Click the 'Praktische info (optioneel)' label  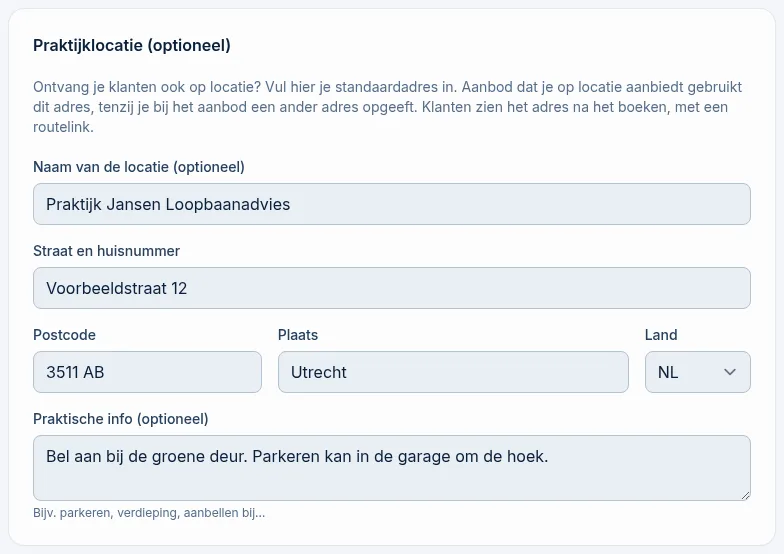tap(120, 419)
